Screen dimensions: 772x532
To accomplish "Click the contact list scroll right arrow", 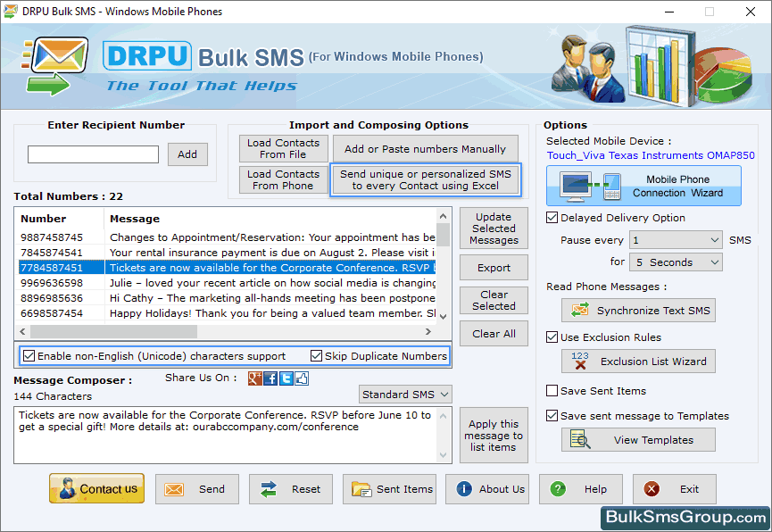I will pos(428,332).
